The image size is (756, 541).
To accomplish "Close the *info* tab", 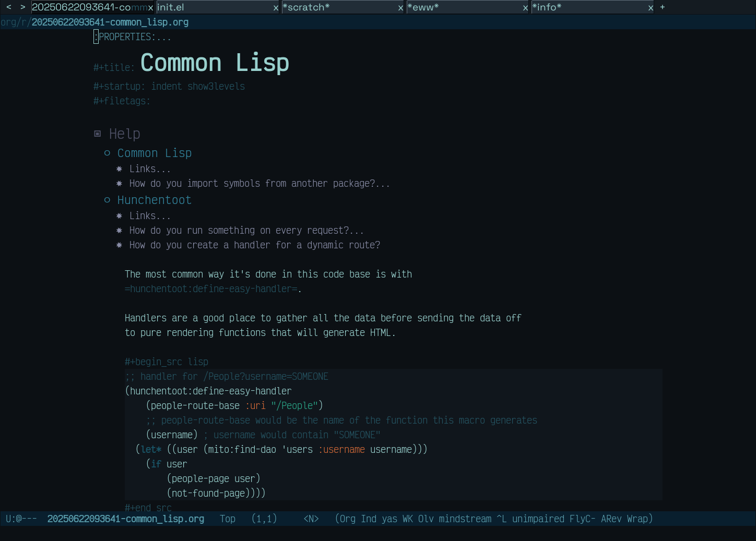I will pyautogui.click(x=651, y=8).
